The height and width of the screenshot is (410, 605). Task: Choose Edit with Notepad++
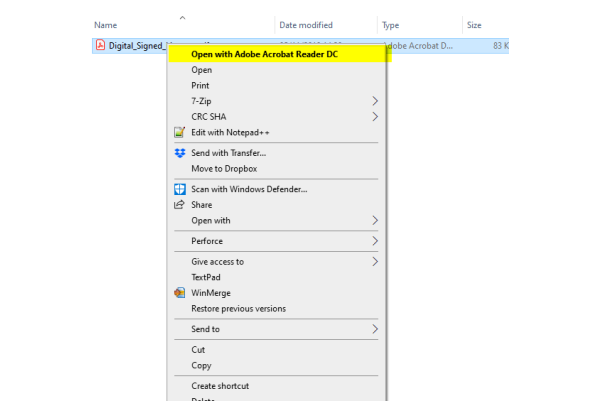click(x=277, y=132)
